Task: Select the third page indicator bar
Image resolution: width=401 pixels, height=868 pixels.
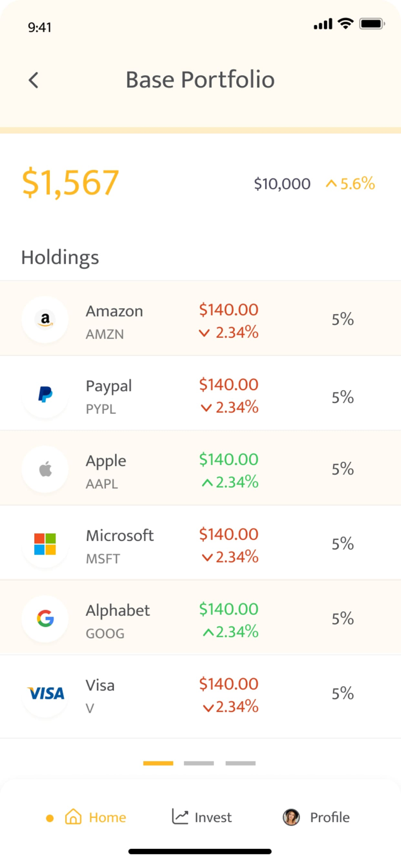Action: [x=240, y=763]
